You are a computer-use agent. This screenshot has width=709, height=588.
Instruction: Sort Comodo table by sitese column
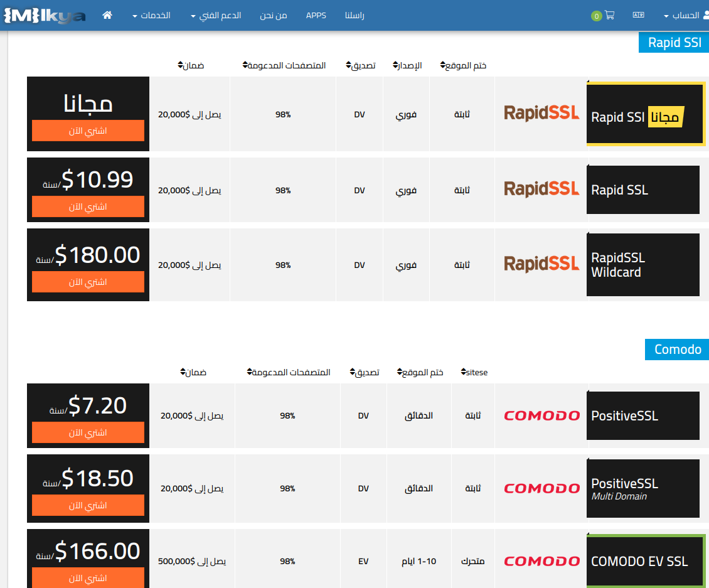[474, 372]
